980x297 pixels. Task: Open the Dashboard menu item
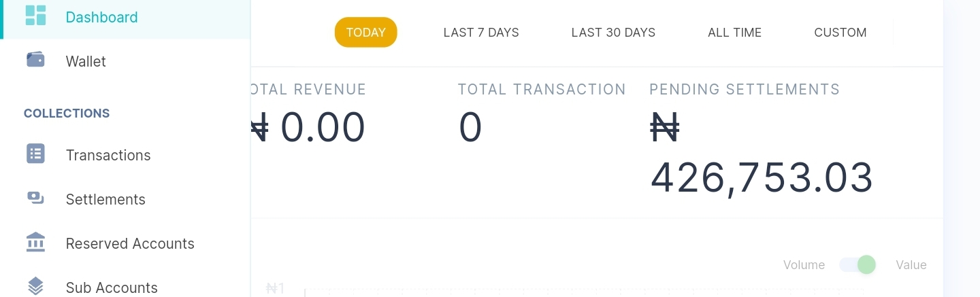click(x=101, y=17)
